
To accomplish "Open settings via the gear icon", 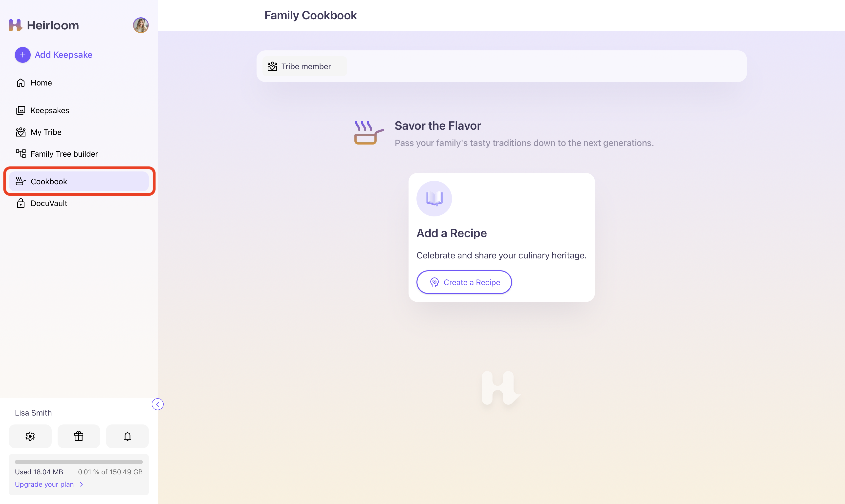I will pyautogui.click(x=30, y=436).
